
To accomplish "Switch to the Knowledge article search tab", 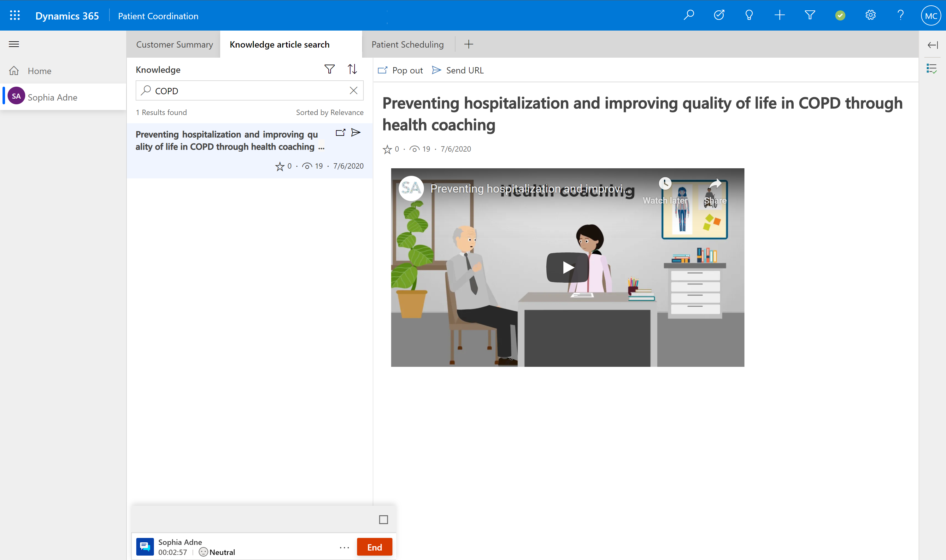I will point(279,44).
